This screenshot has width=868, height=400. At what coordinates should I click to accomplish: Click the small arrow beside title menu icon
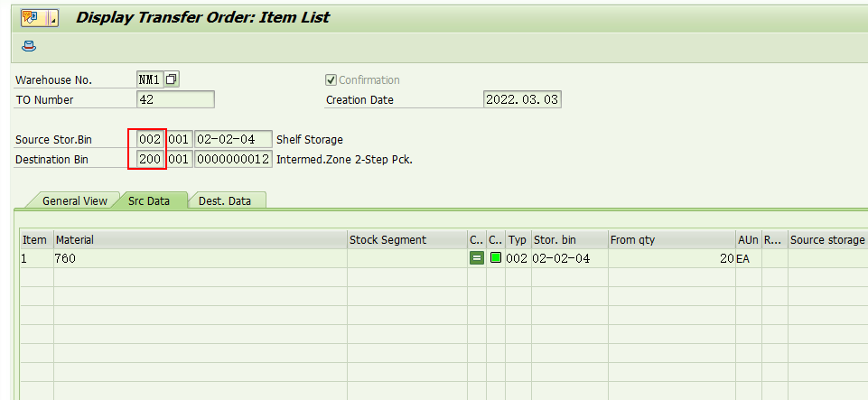(x=52, y=18)
